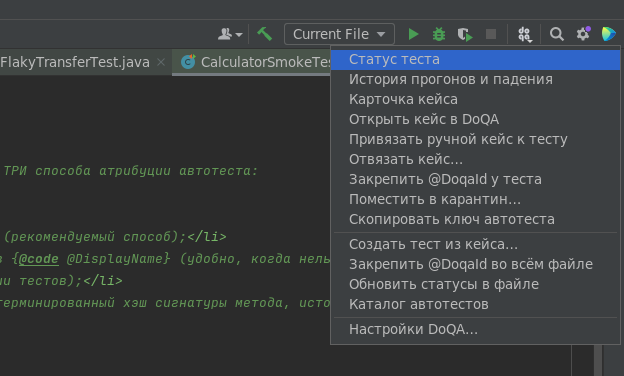Choose Привязать ручной кейс к тесту
Screen dimensions: 624x376
pos(475,139)
